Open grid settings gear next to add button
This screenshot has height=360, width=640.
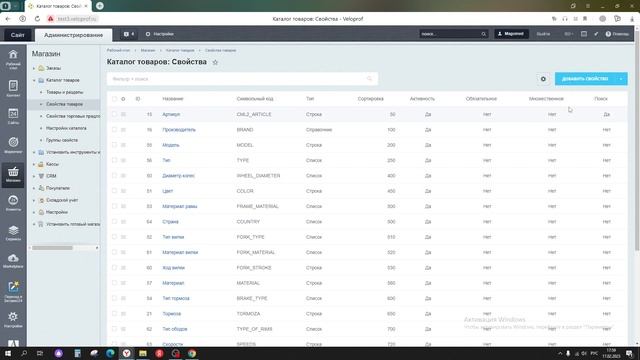[x=543, y=79]
